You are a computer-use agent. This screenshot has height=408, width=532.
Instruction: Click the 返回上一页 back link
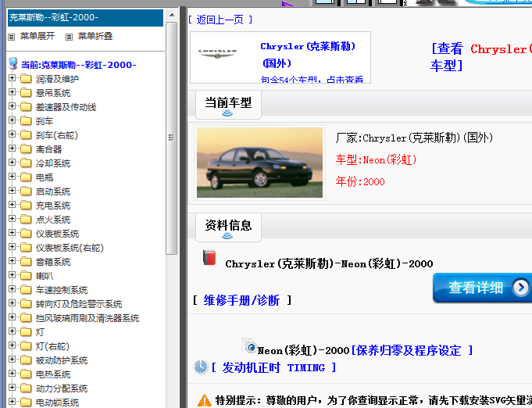click(x=220, y=20)
